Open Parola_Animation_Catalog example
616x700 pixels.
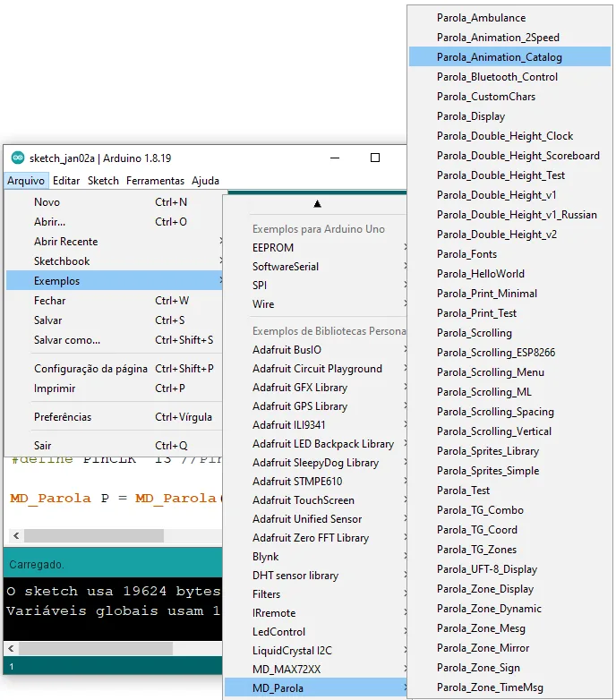(x=509, y=57)
